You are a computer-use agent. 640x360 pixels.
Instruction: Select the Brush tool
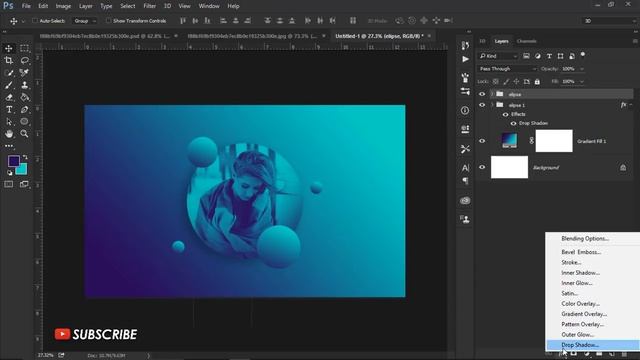click(9, 85)
